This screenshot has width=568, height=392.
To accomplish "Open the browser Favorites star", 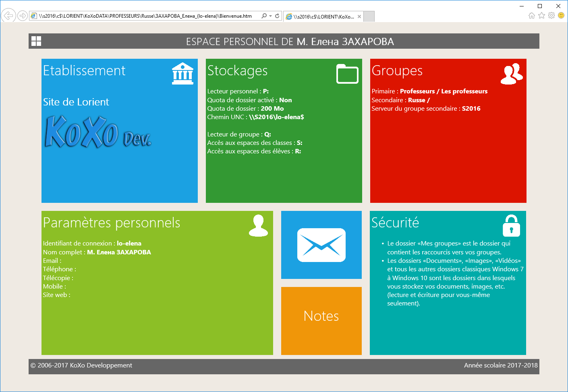I will [x=541, y=16].
